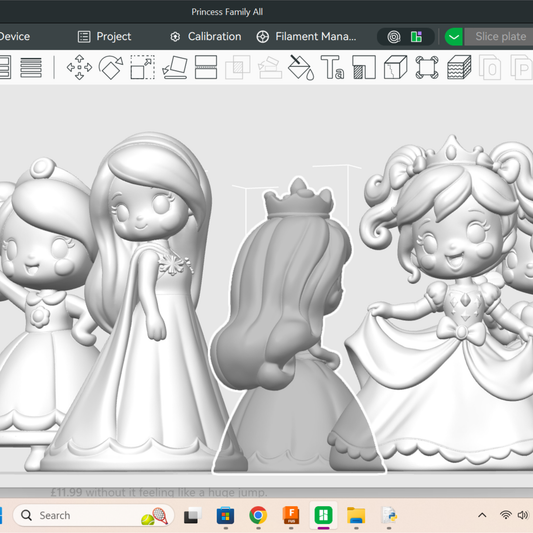The height and width of the screenshot is (533, 533).
Task: Select the Scale tool
Action: 143,67
